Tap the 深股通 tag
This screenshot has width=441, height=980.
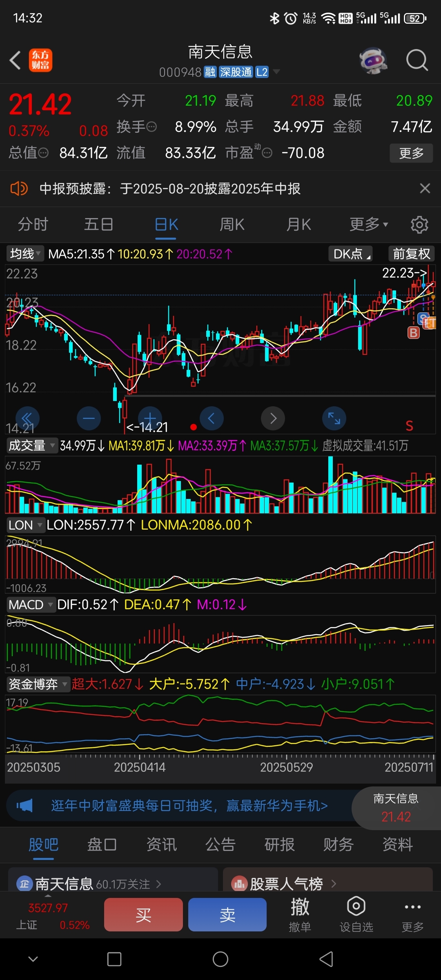click(236, 72)
